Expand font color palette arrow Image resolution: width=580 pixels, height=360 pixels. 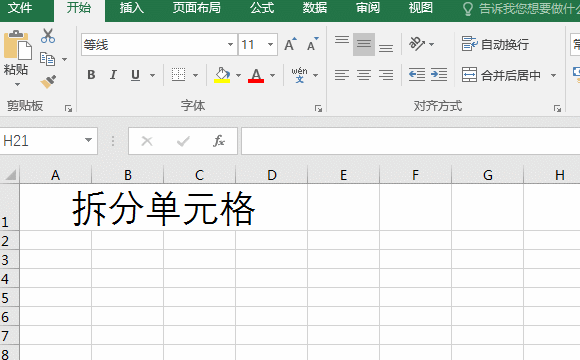273,75
